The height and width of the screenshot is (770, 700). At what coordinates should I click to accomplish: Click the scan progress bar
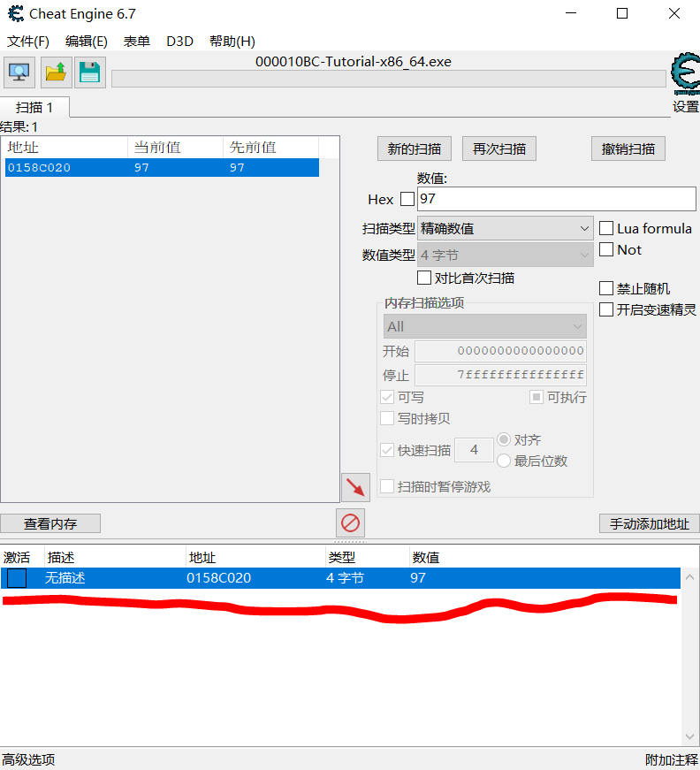[x=388, y=79]
